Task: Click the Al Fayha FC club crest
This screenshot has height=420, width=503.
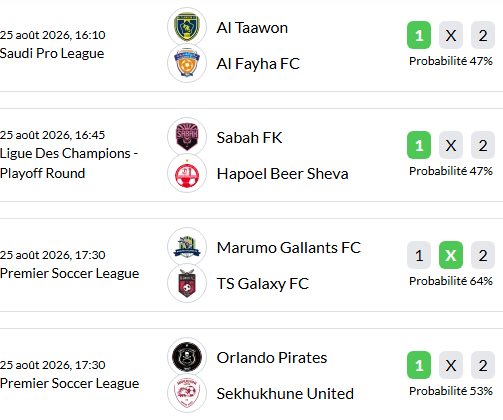Action: [x=187, y=63]
